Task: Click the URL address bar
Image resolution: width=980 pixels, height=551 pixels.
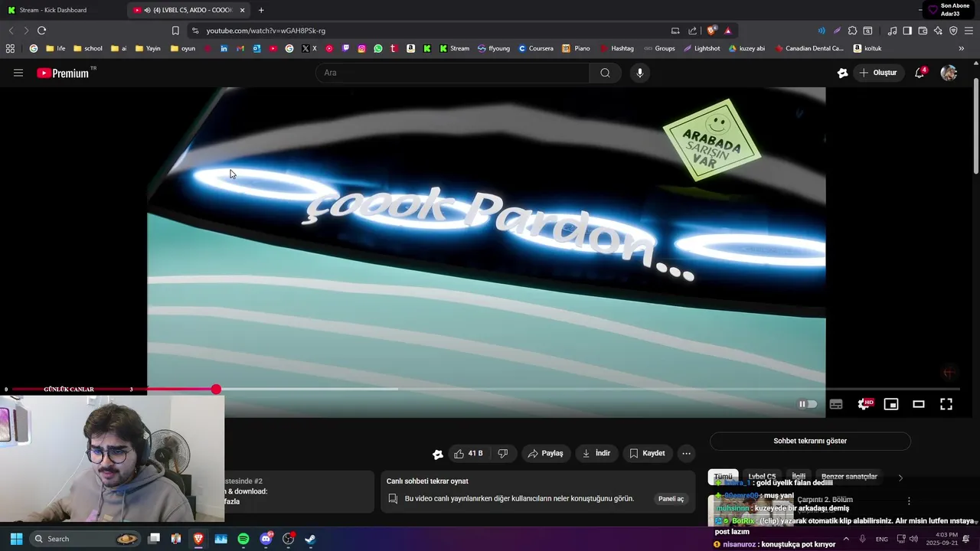Action: point(429,31)
